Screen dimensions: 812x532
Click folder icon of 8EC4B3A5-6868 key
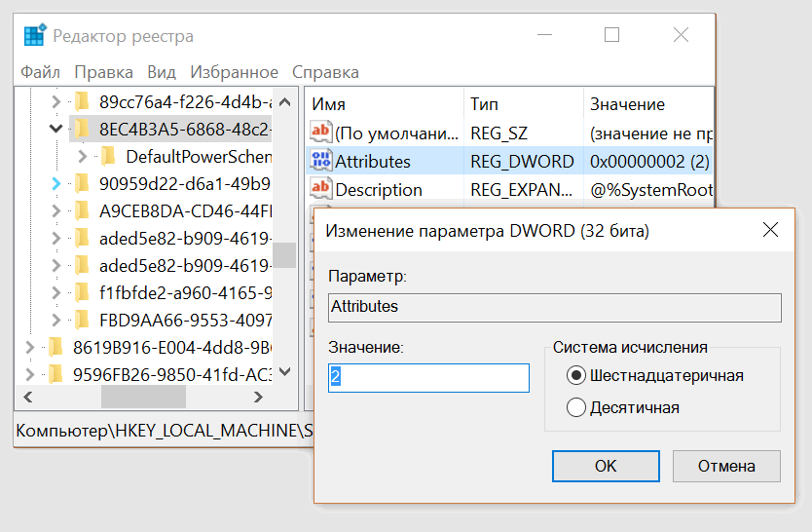pyautogui.click(x=82, y=128)
